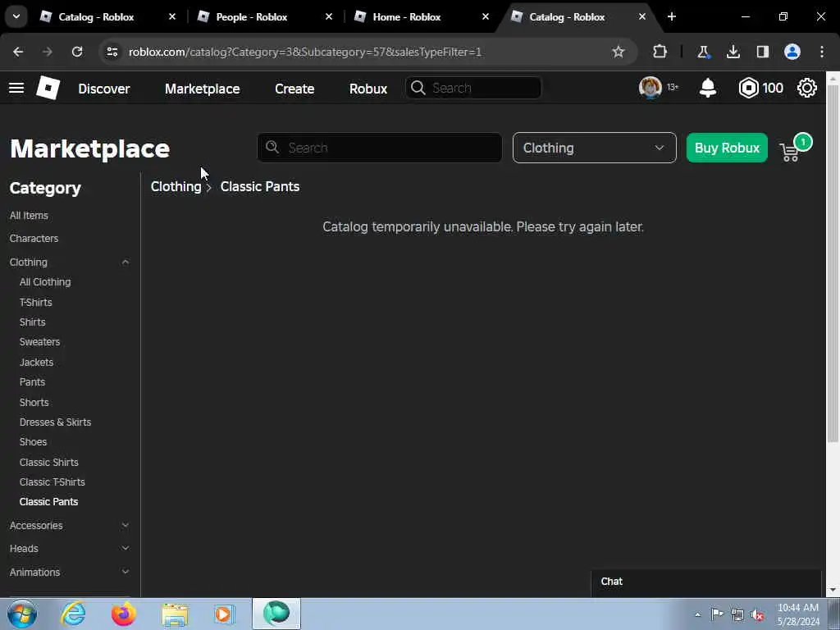Open Chrome Labs flask icon

click(703, 52)
